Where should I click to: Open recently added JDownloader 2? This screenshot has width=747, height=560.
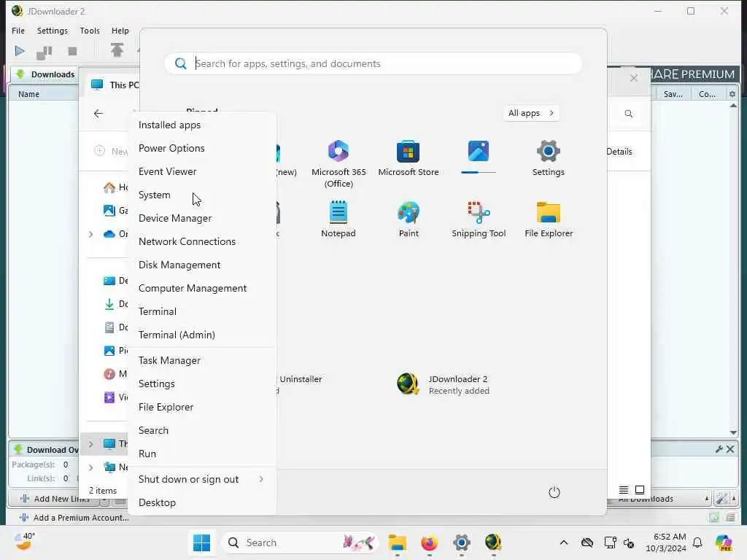[443, 384]
